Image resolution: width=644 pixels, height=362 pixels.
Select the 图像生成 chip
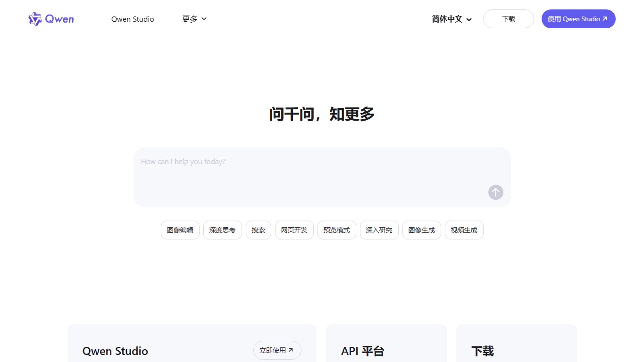click(x=422, y=230)
